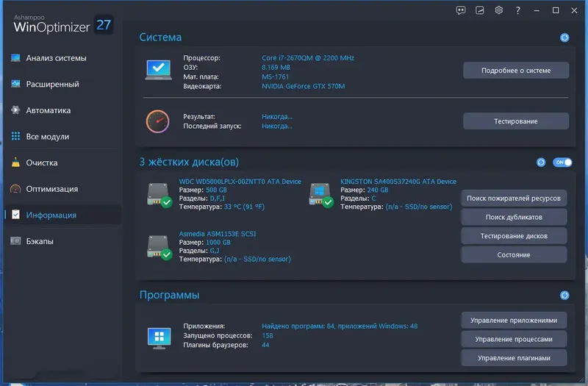Open help question mark icon
Viewport: 588px width, 386px height.
[517, 10]
